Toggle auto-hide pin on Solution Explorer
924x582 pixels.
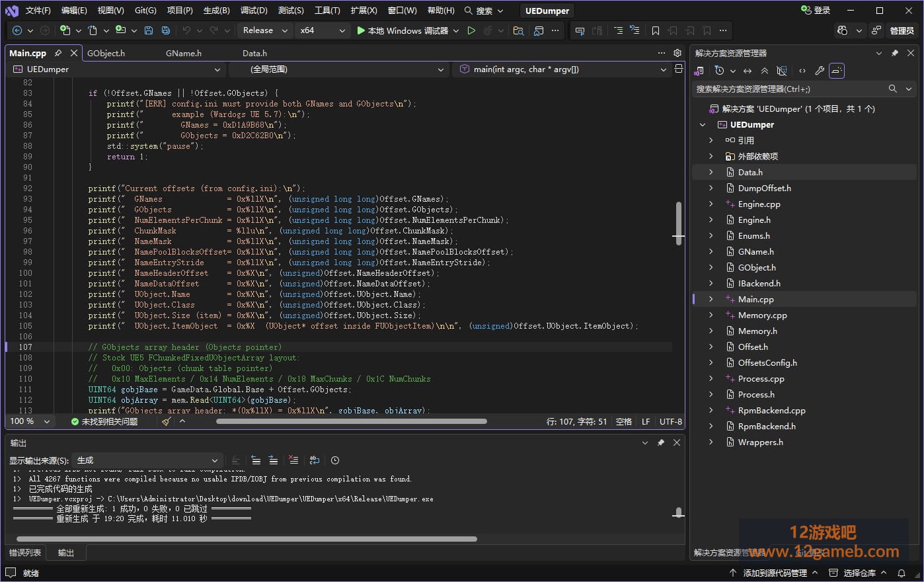point(895,53)
